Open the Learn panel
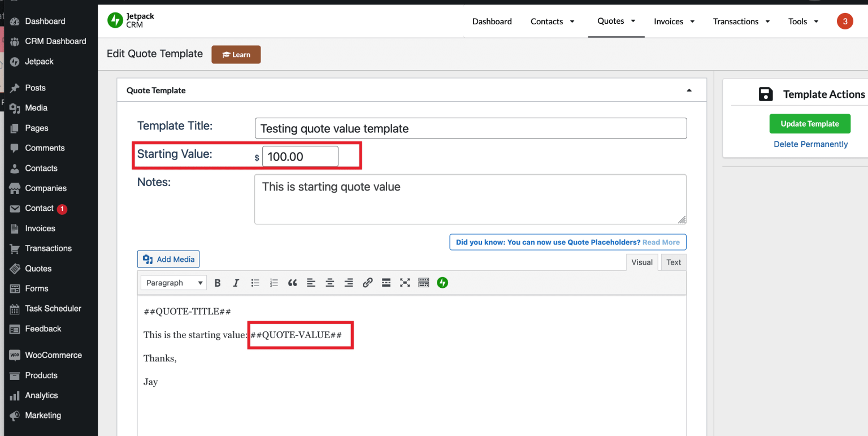Image resolution: width=868 pixels, height=436 pixels. (x=236, y=54)
